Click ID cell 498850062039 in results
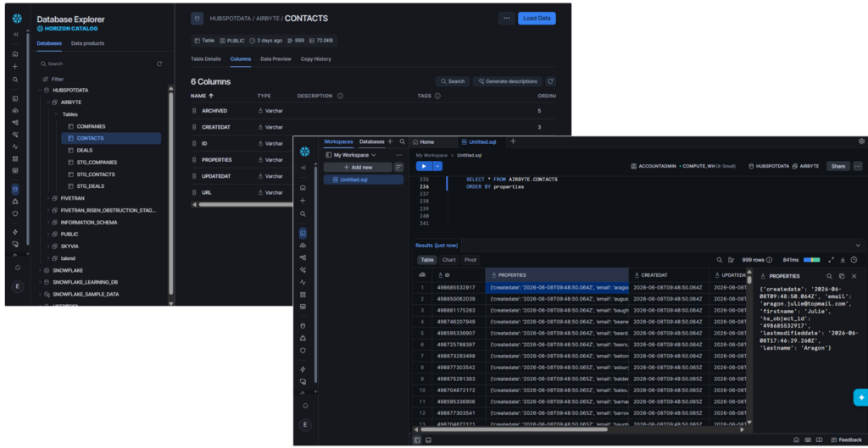868x448 pixels. 455,299
